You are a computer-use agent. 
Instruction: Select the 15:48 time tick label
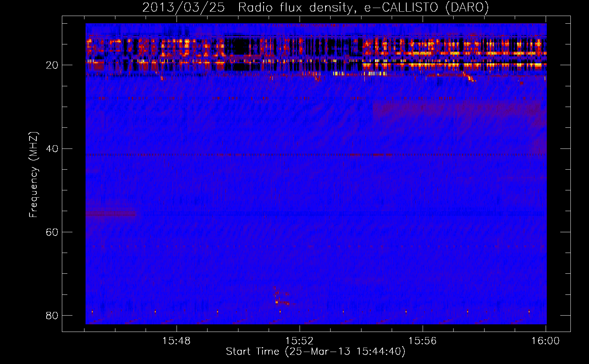click(176, 341)
